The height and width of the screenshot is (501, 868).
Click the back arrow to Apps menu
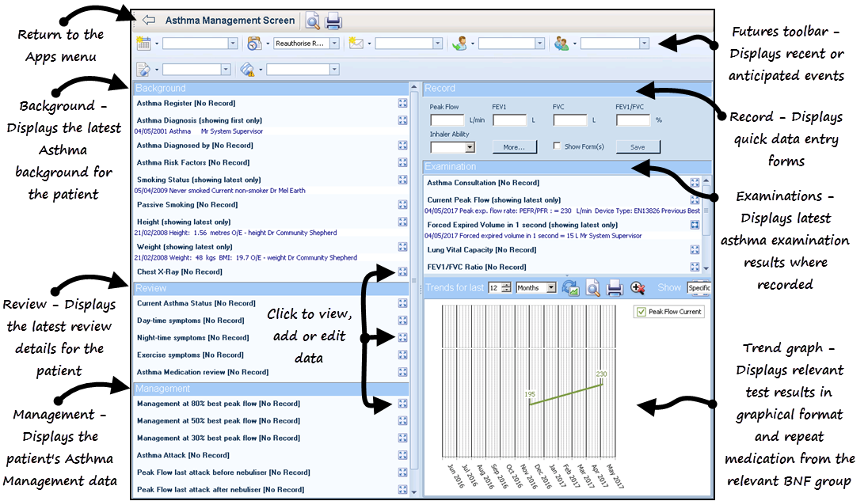tap(148, 21)
